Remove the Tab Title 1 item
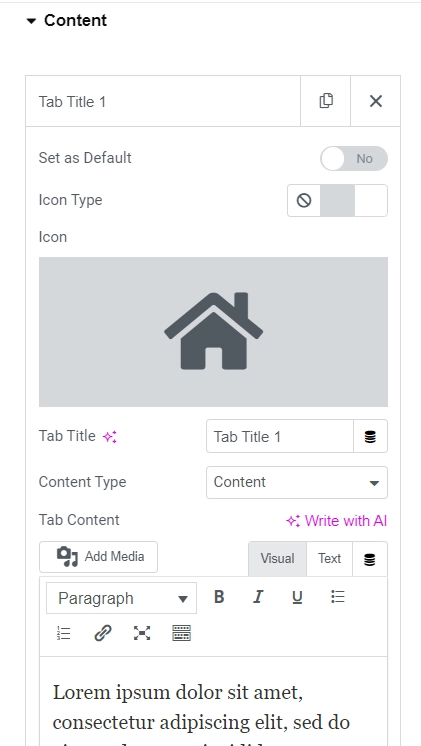Screen dimensions: 421x746 [x=376, y=101]
